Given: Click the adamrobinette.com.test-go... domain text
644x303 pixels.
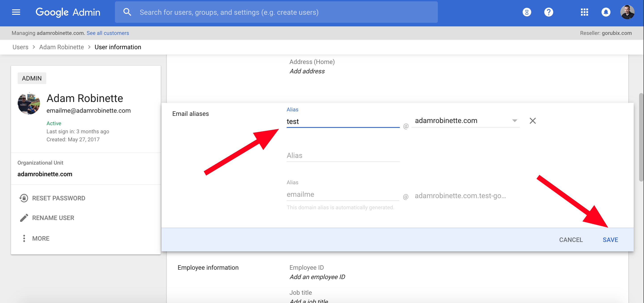Looking at the screenshot, I should [460, 196].
